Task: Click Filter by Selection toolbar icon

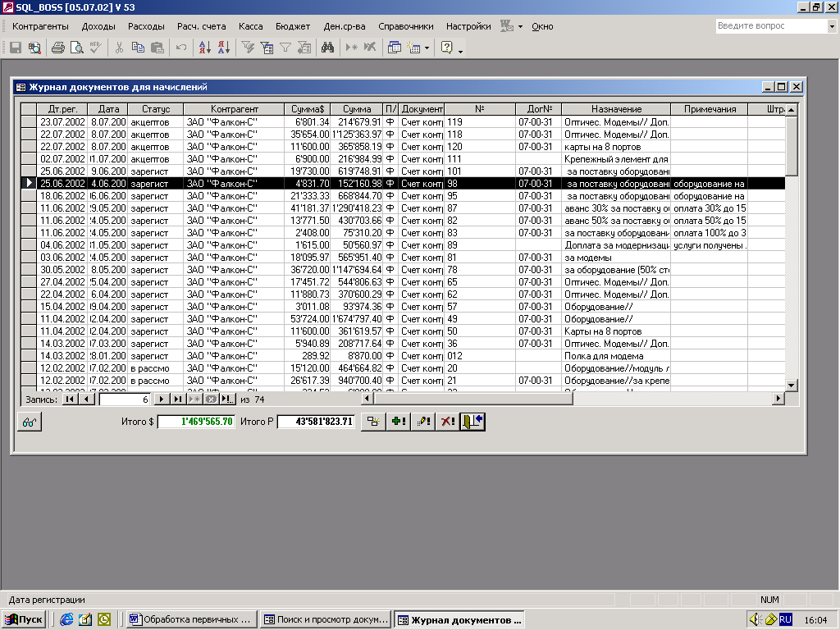Action: tap(247, 48)
